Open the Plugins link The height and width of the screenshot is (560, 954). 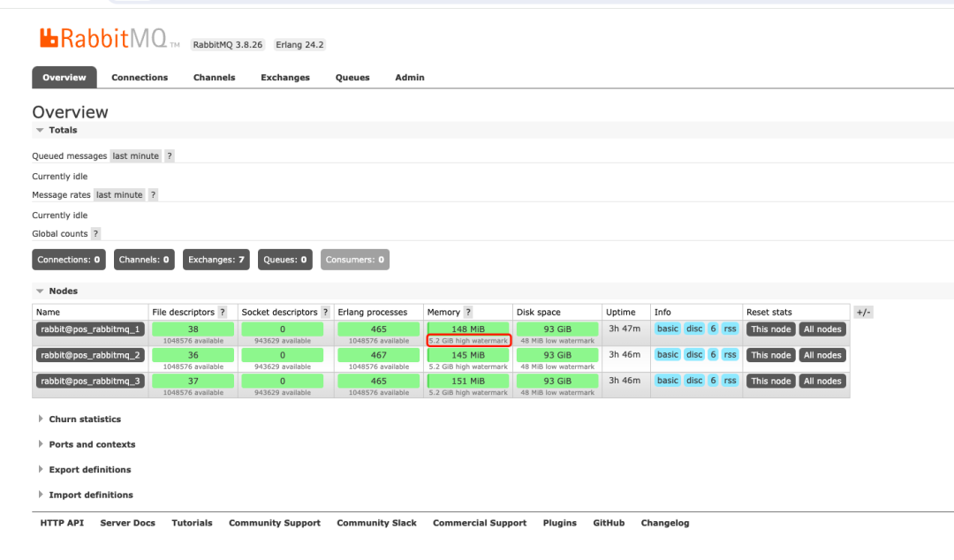(560, 523)
